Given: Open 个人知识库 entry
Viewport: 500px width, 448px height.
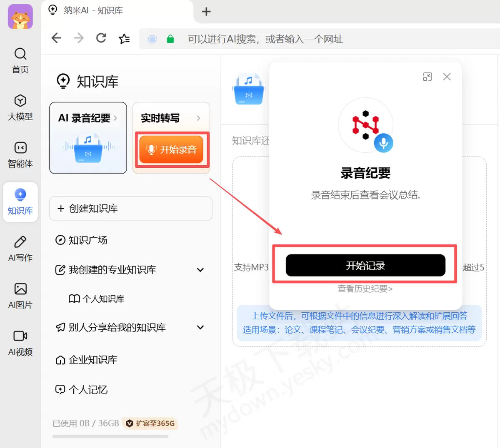Looking at the screenshot, I should [x=97, y=299].
